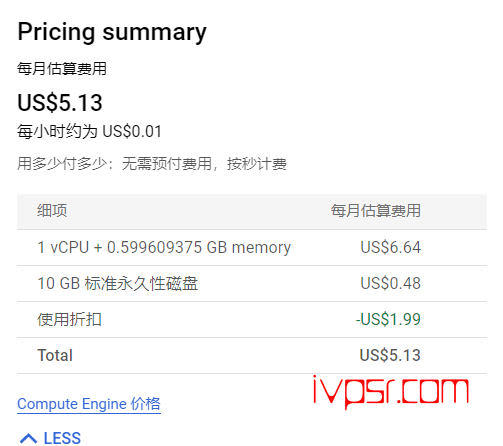The image size is (503, 446).
Task: Select the 使用折扣 discount row
Action: (x=252, y=319)
